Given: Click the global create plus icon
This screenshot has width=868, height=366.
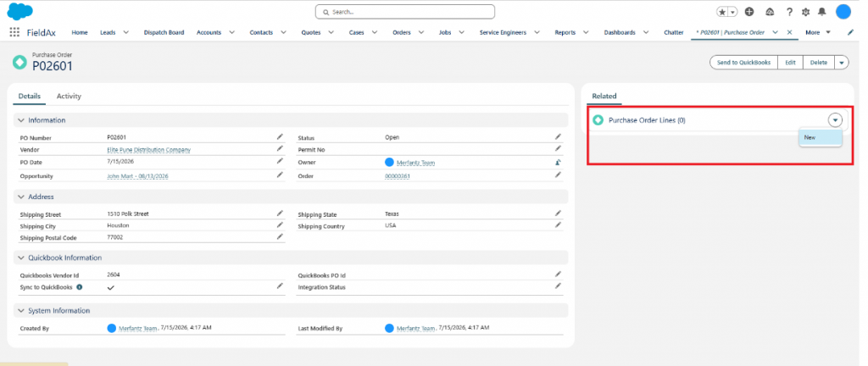Looking at the screenshot, I should (x=749, y=12).
